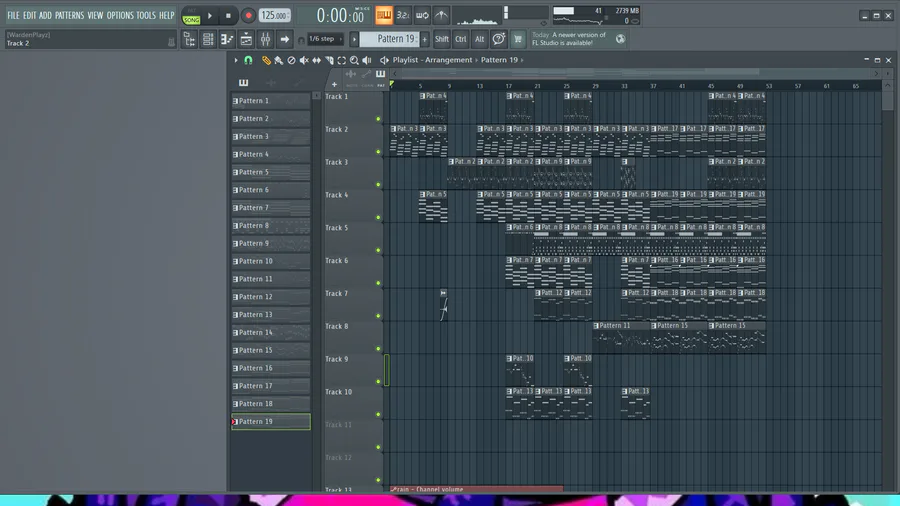Select Pattern 19 in the picker list

tap(271, 422)
